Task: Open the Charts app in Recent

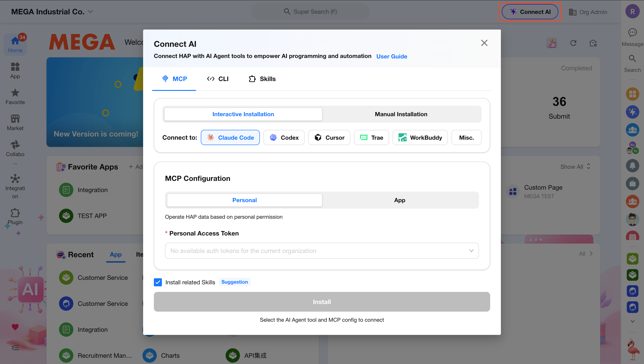Action: click(x=161, y=355)
